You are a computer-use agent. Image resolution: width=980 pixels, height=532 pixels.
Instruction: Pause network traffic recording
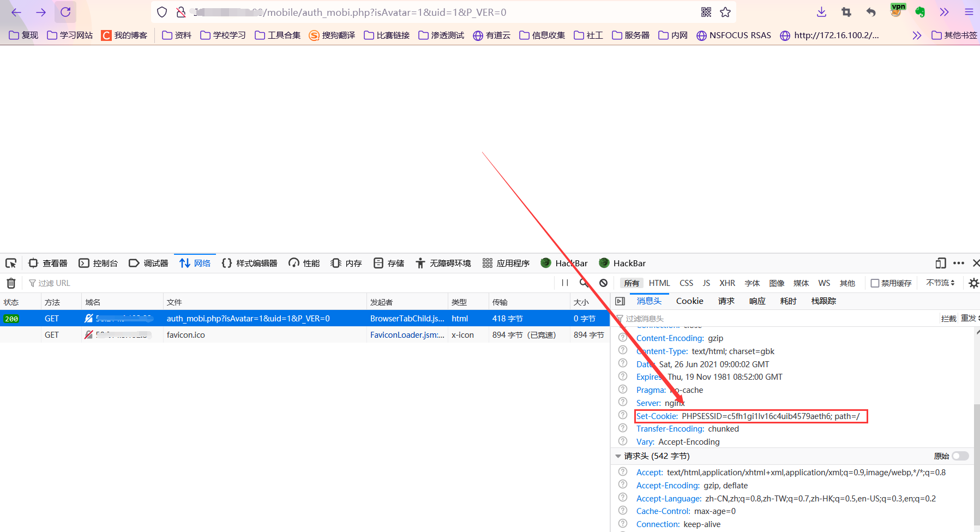(x=564, y=283)
